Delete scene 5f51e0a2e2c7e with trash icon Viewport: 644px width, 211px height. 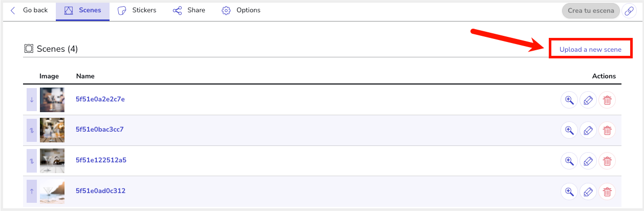[607, 100]
